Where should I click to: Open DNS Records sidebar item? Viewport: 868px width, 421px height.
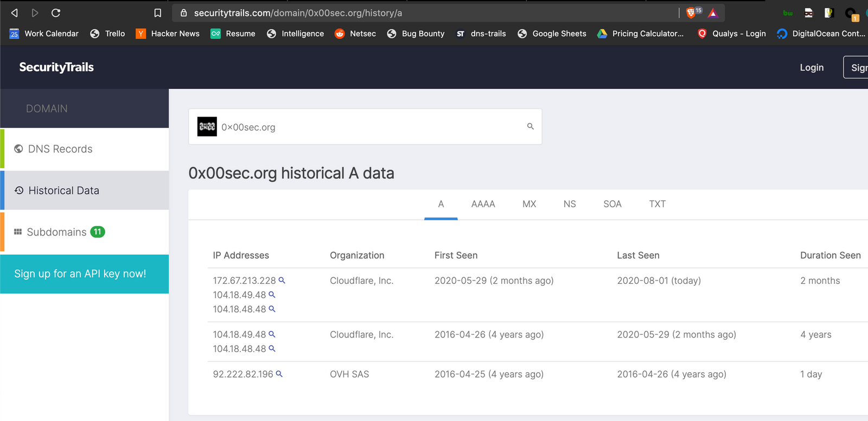[x=85, y=149]
